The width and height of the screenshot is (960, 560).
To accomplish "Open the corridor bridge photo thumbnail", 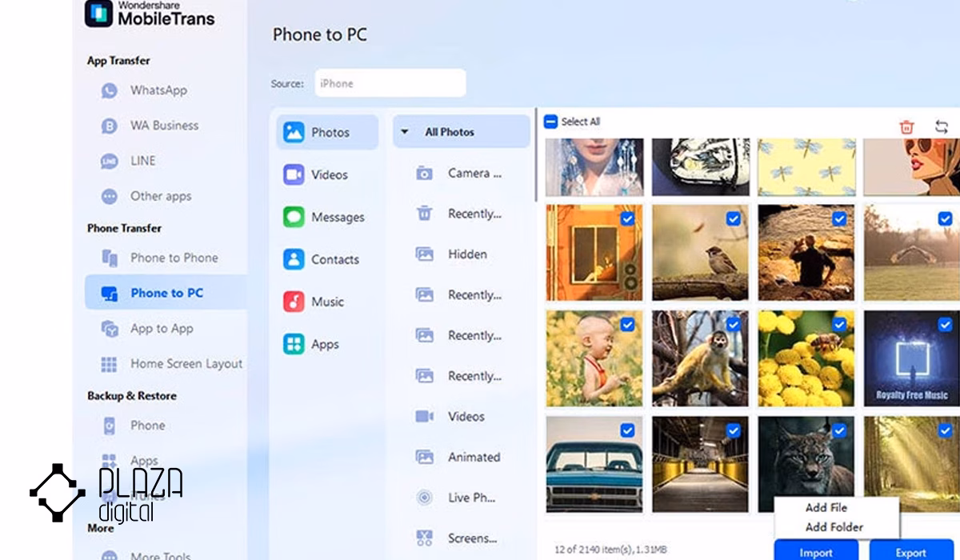I will [x=700, y=464].
